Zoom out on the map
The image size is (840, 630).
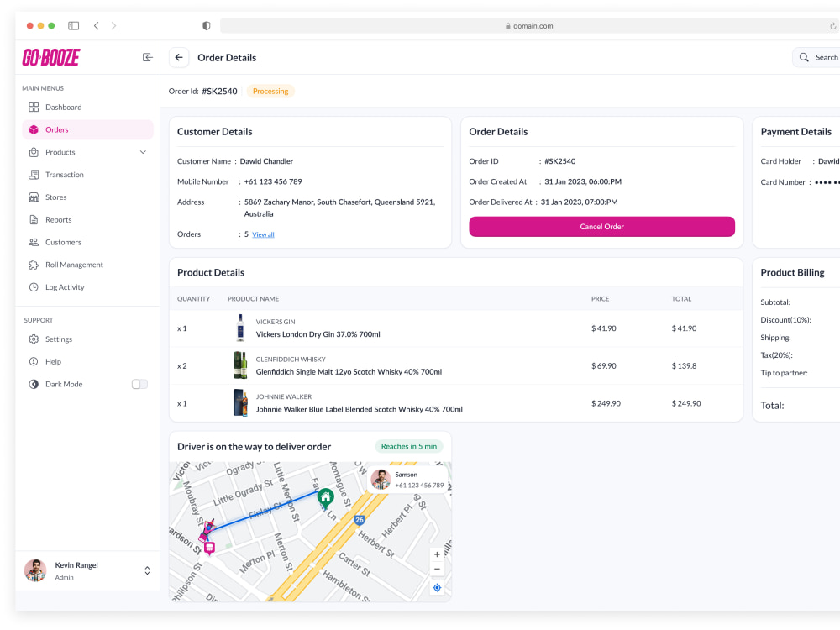437,569
